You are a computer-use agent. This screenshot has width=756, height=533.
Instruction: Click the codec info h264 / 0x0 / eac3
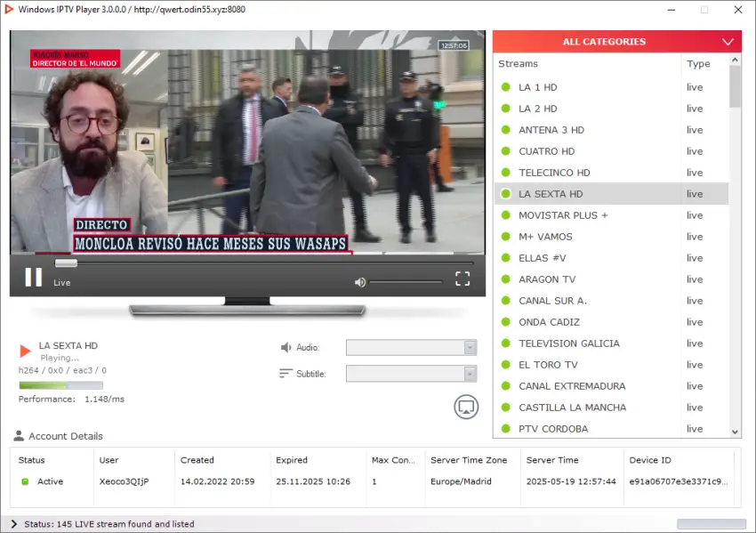pos(62,370)
